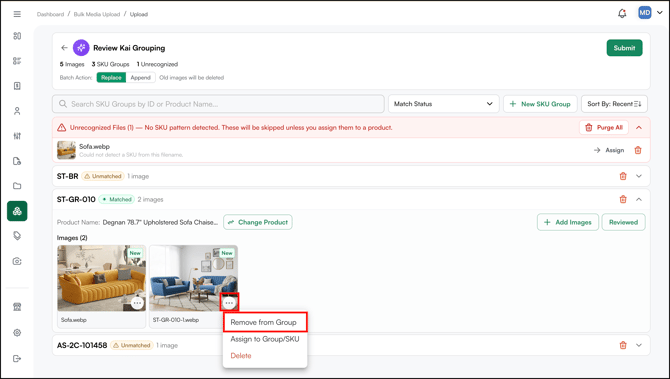The height and width of the screenshot is (379, 670).
Task: Select the Replace batch action
Action: 111,77
